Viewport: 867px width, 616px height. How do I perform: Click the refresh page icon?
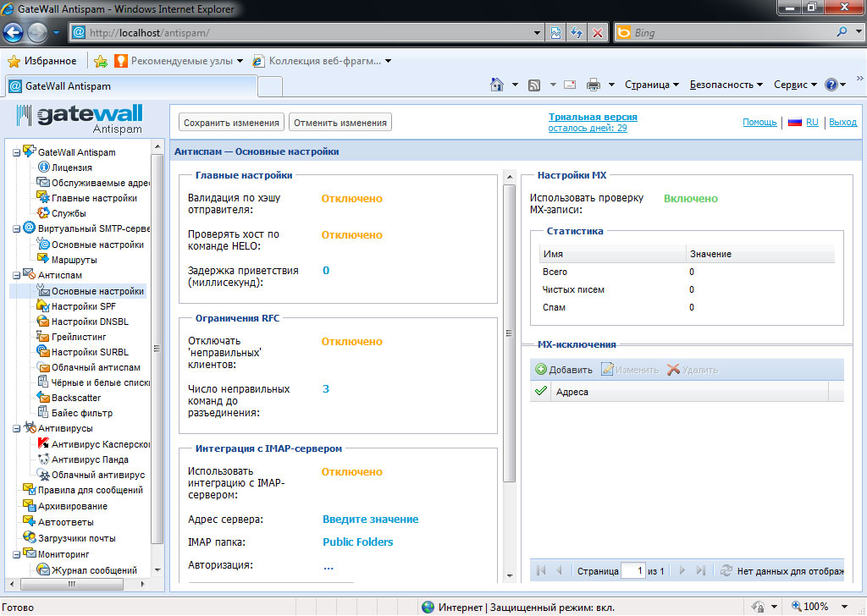[x=577, y=33]
